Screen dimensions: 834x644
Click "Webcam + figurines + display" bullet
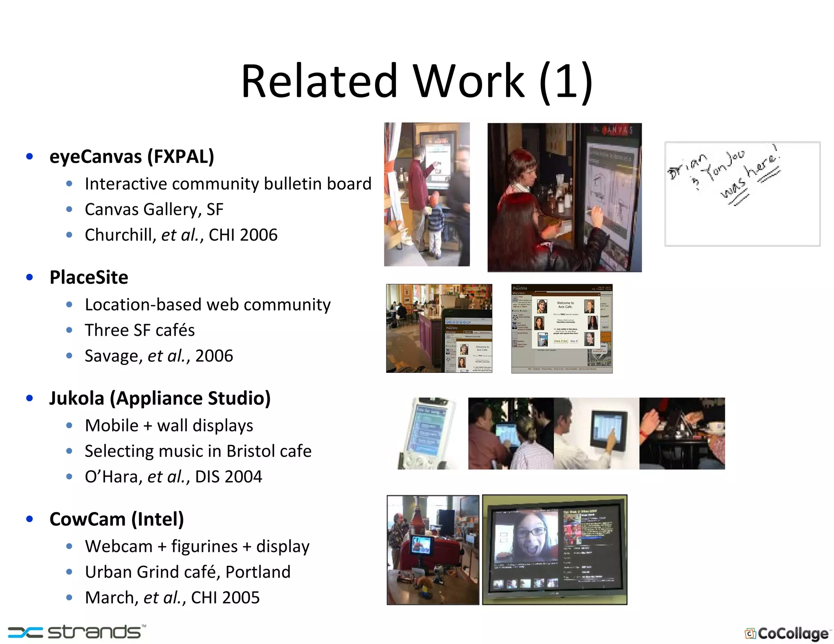pos(197,547)
